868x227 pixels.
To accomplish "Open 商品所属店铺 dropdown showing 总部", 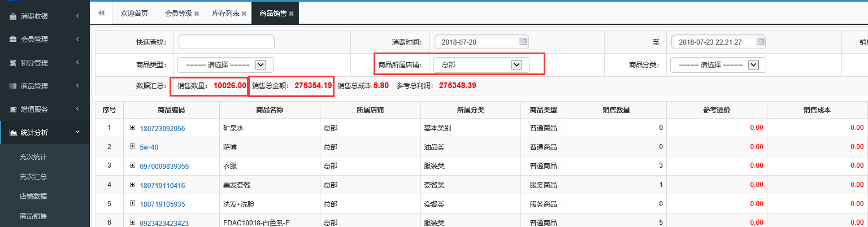I will [481, 65].
